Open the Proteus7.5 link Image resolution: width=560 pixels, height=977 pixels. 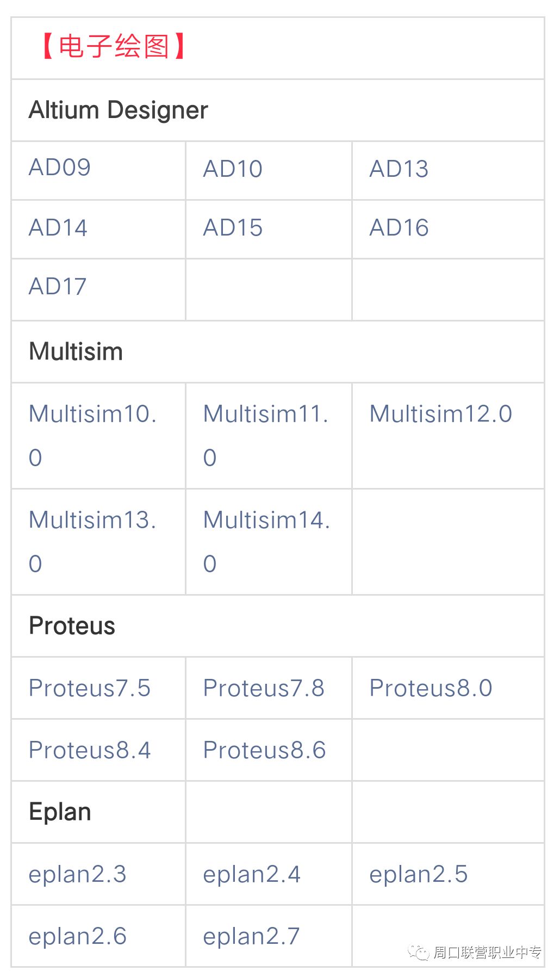[x=90, y=688]
